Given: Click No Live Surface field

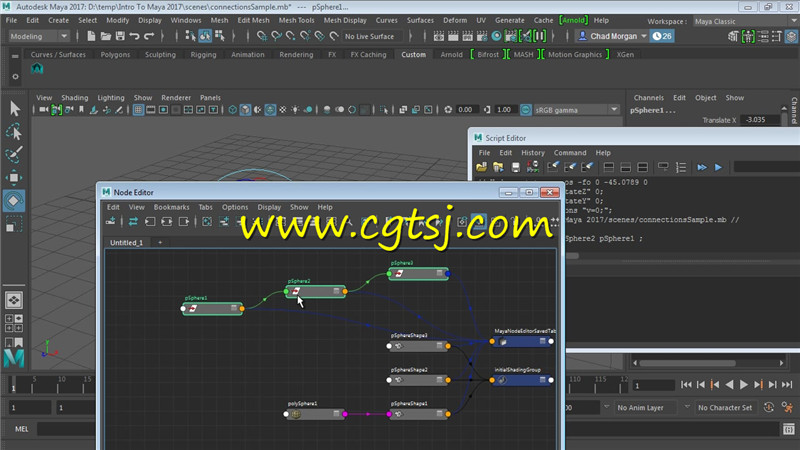Looking at the screenshot, I should click(x=371, y=36).
